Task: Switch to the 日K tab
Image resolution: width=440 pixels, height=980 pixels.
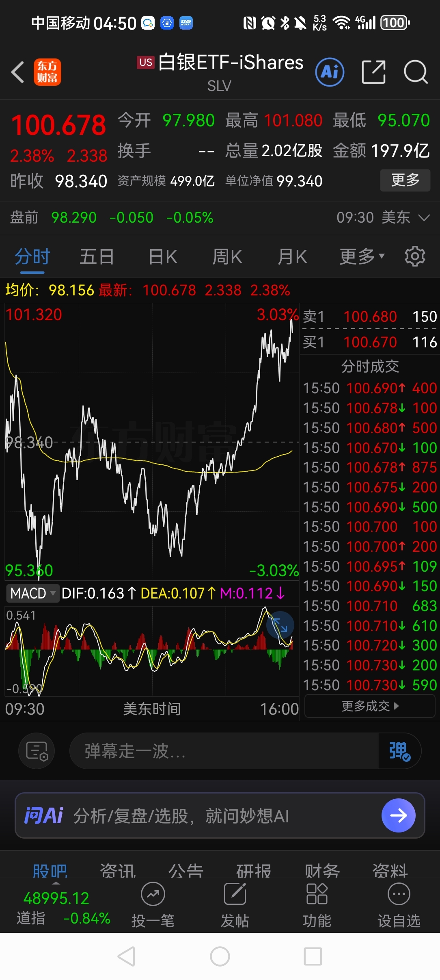Action: pyautogui.click(x=163, y=257)
